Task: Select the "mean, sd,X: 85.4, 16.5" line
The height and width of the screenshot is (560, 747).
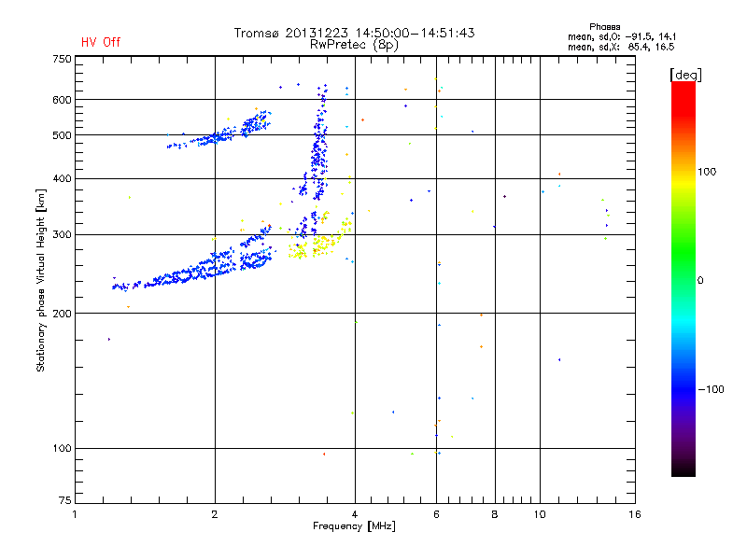Action: pyautogui.click(x=621, y=47)
